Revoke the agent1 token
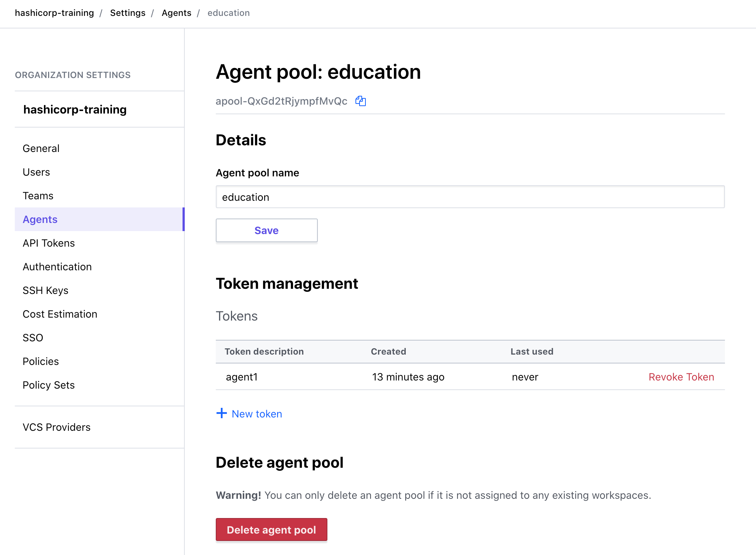Image resolution: width=756 pixels, height=555 pixels. pos(681,377)
